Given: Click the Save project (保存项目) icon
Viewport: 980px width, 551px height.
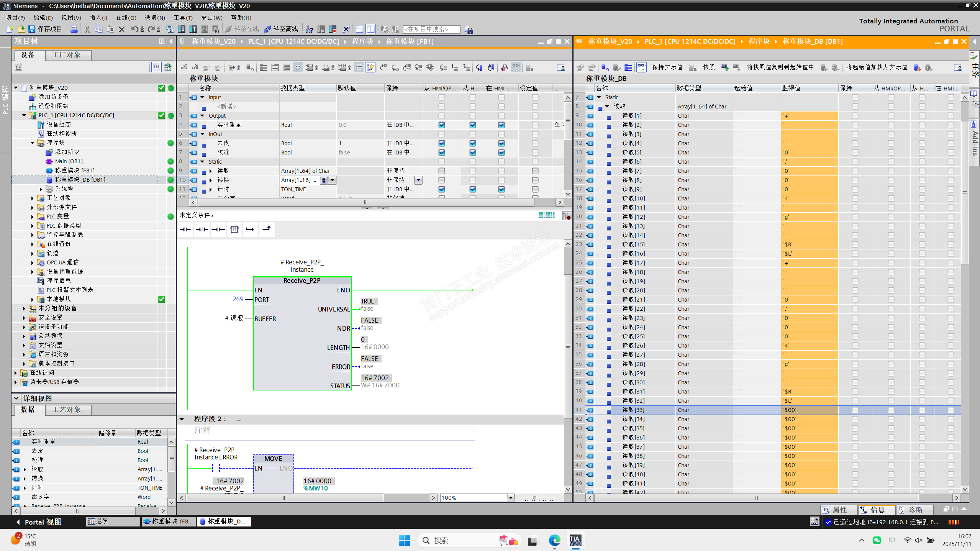Looking at the screenshot, I should (32, 29).
